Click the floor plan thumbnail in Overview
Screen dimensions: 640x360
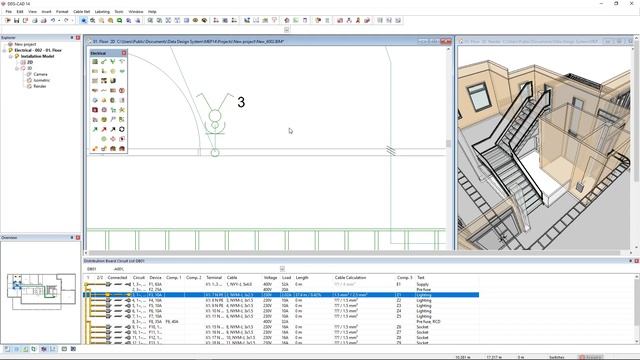click(x=41, y=291)
